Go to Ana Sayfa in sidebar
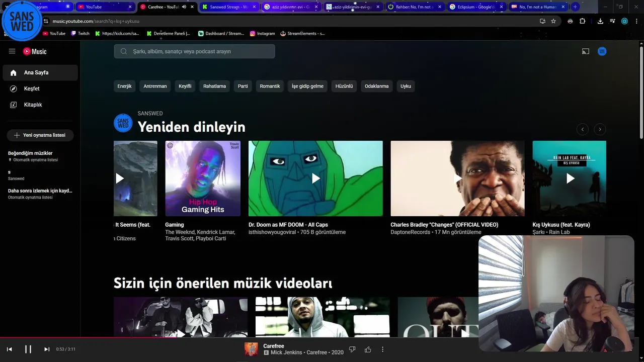The width and height of the screenshot is (644, 362). [40, 72]
